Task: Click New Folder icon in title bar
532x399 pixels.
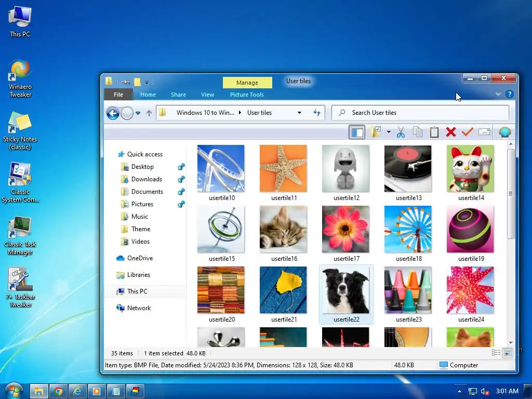Action: coord(137,82)
